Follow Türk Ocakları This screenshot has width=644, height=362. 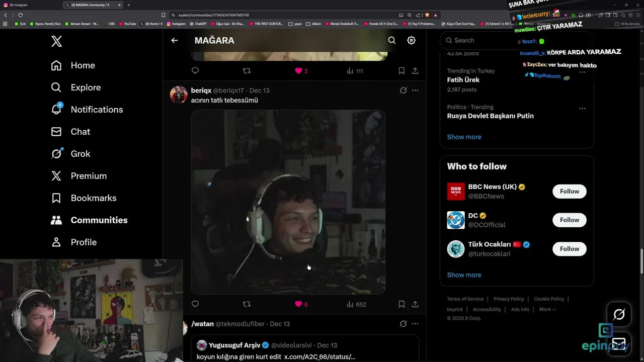pyautogui.click(x=570, y=248)
